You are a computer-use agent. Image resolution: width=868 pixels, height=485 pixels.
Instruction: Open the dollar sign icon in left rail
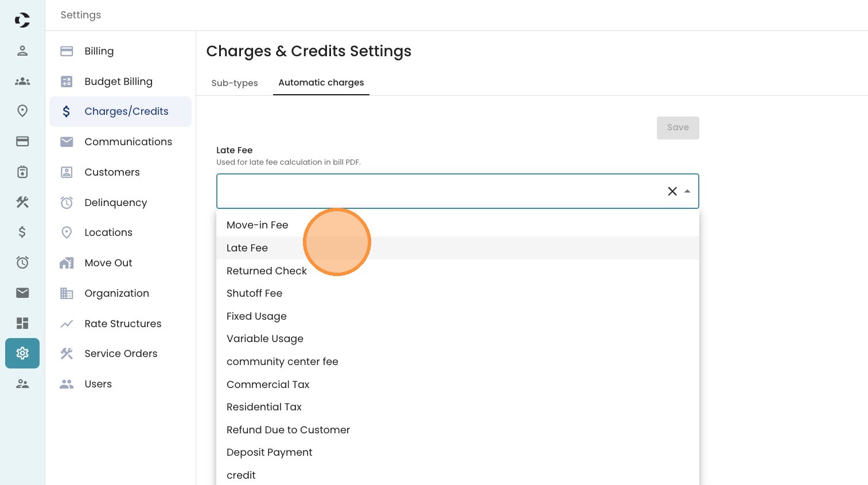pos(22,232)
